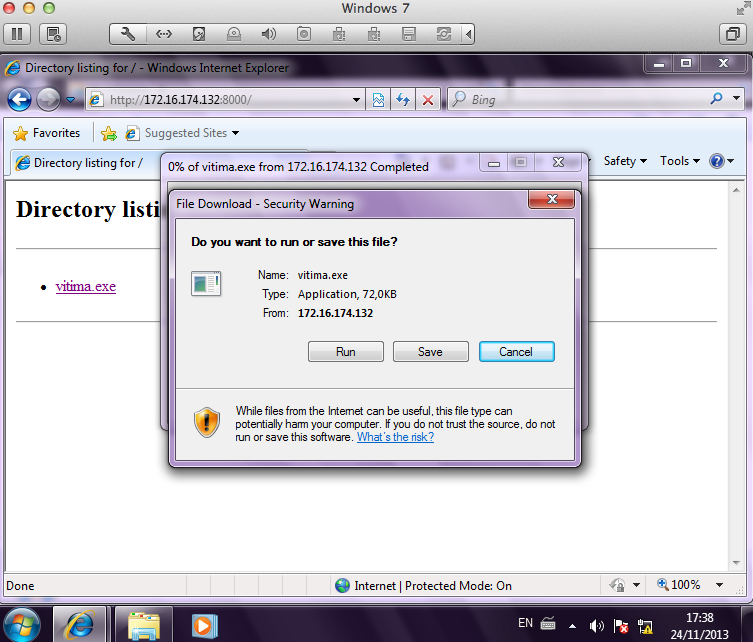Open recent pages dropdown arrow
Screen dimensions: 753x642
click(71, 100)
